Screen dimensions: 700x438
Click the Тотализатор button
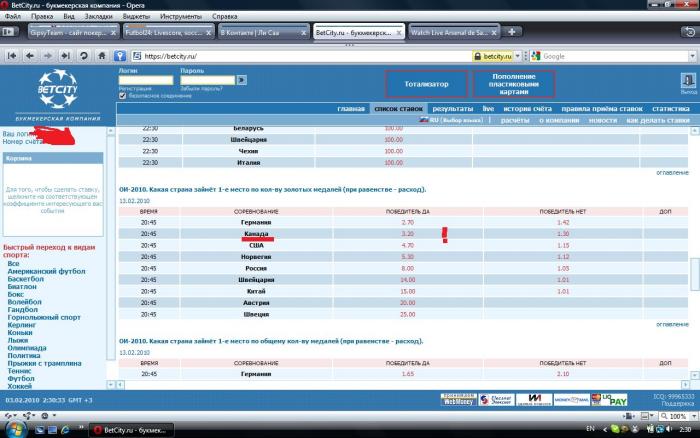426,84
